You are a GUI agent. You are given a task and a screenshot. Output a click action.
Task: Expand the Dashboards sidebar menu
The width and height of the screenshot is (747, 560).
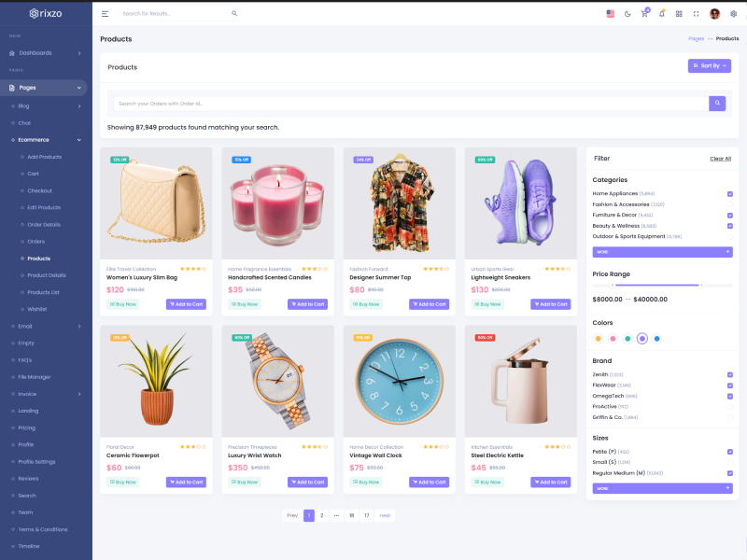[46, 53]
